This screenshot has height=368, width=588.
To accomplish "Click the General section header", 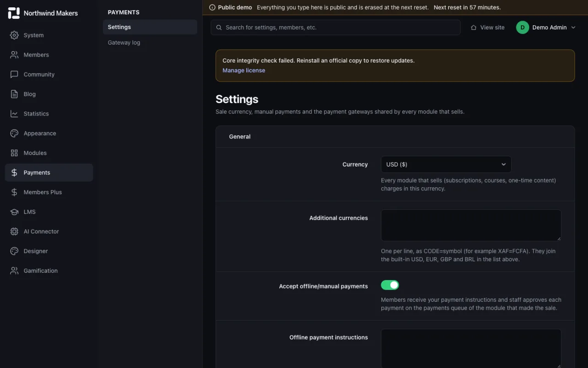I will click(x=240, y=137).
